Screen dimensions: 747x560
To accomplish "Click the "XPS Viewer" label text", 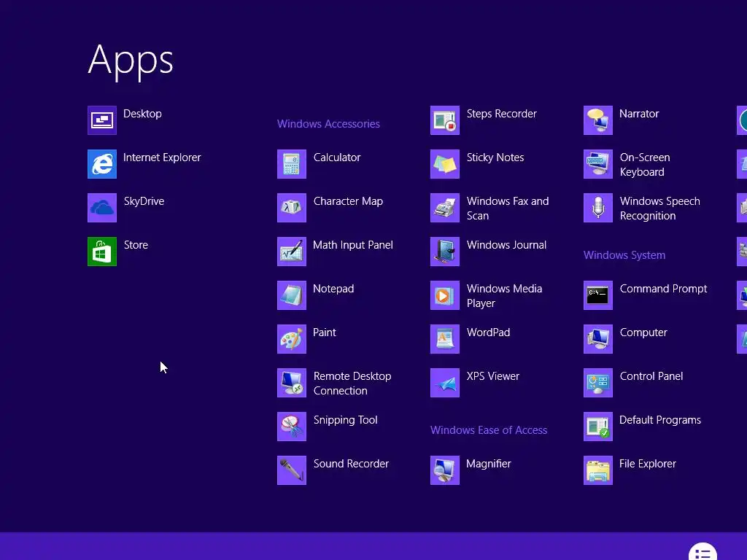I will pos(492,376).
